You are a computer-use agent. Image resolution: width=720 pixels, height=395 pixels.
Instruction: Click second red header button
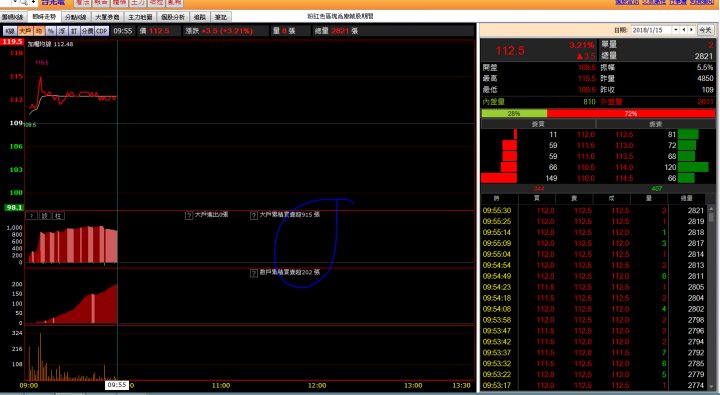pyautogui.click(x=101, y=3)
